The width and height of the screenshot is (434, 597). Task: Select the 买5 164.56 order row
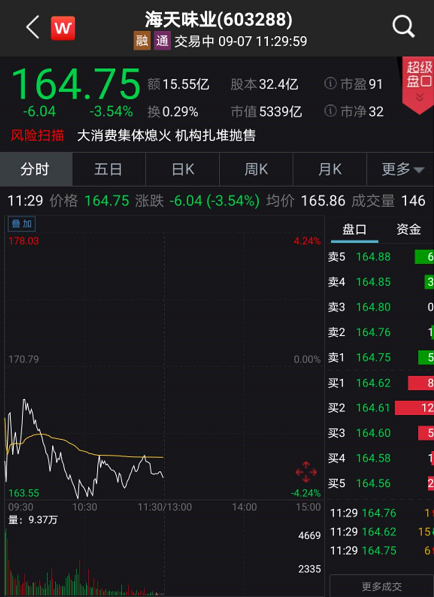click(x=381, y=483)
